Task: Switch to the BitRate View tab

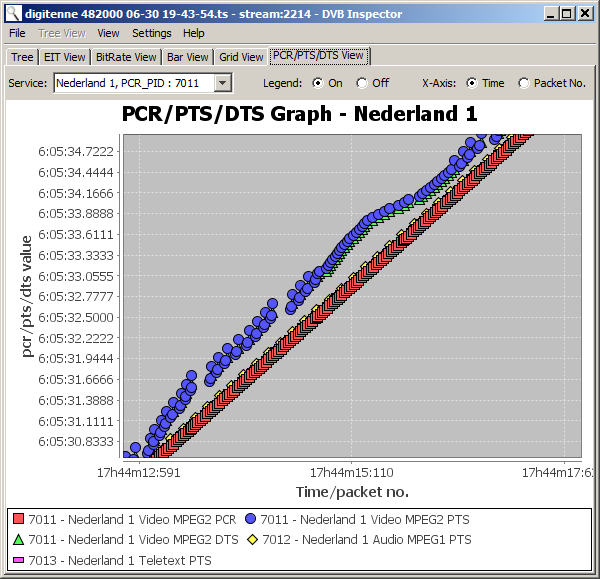Action: coord(125,57)
